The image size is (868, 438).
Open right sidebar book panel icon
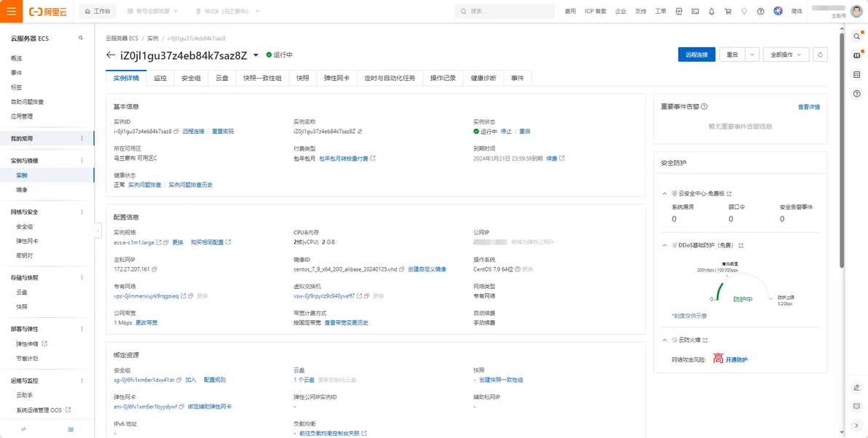click(x=857, y=55)
